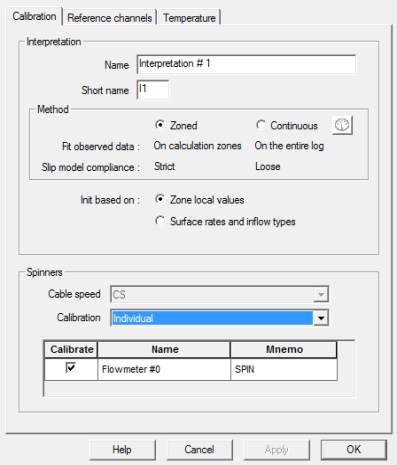Open the method settings icon beside Continuous

tap(342, 125)
